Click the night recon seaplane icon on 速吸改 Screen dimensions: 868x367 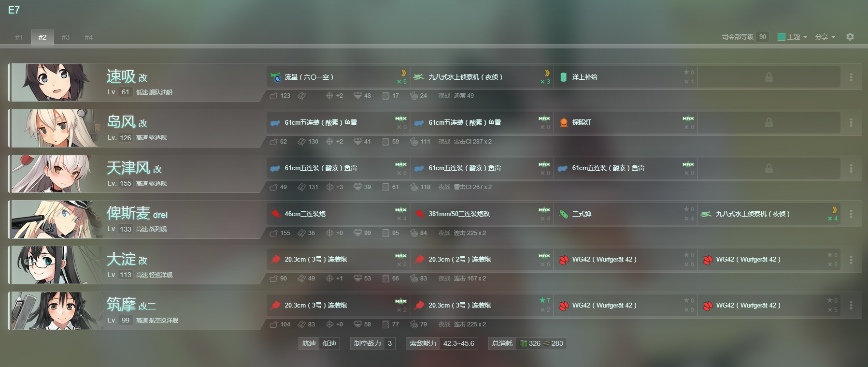[419, 77]
